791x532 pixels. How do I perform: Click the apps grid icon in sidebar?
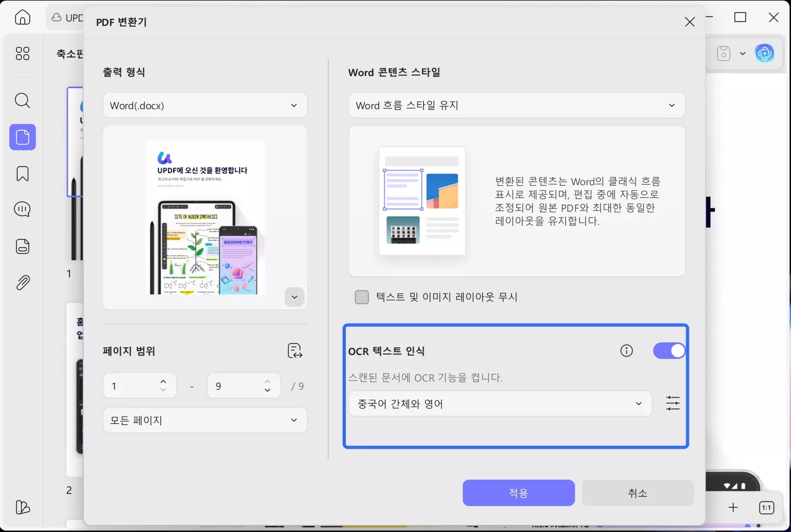(x=22, y=53)
